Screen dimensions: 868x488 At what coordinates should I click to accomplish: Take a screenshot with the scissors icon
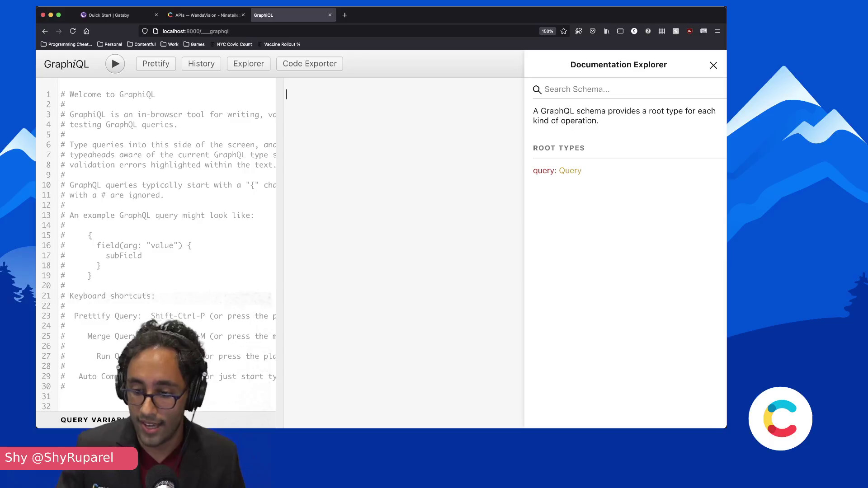pyautogui.click(x=579, y=31)
